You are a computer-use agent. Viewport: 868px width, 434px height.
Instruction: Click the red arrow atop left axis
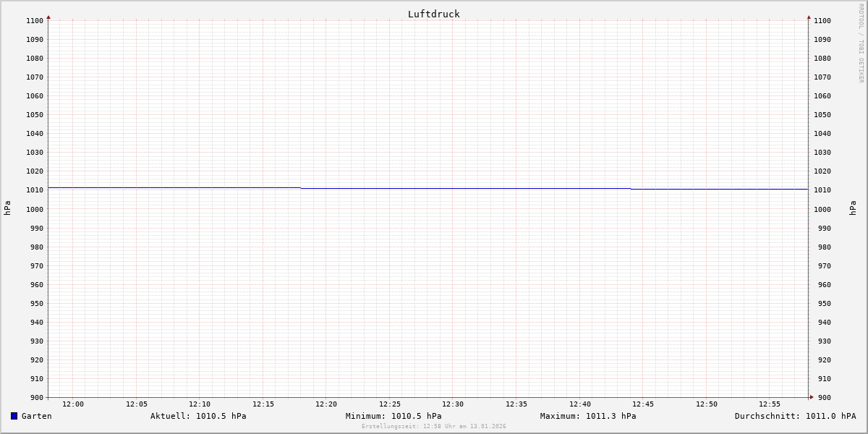[48, 17]
